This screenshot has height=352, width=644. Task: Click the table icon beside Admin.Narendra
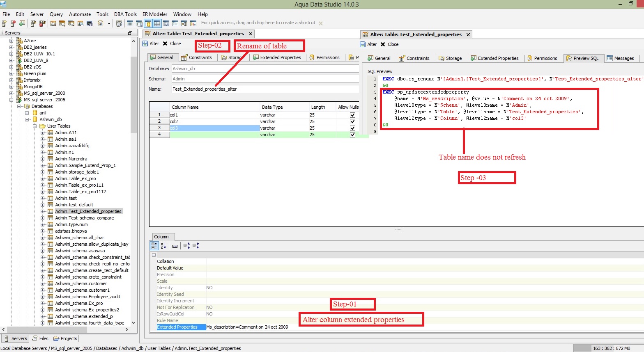tap(51, 159)
